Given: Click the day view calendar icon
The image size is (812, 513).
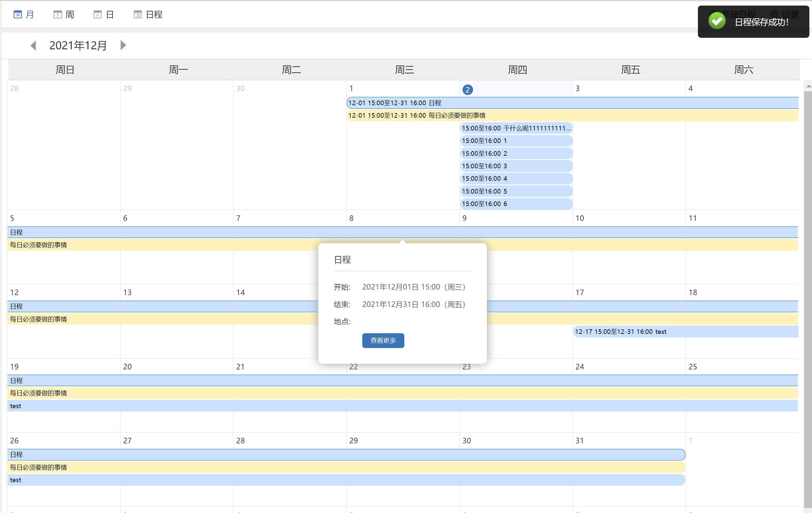Looking at the screenshot, I should [x=97, y=14].
